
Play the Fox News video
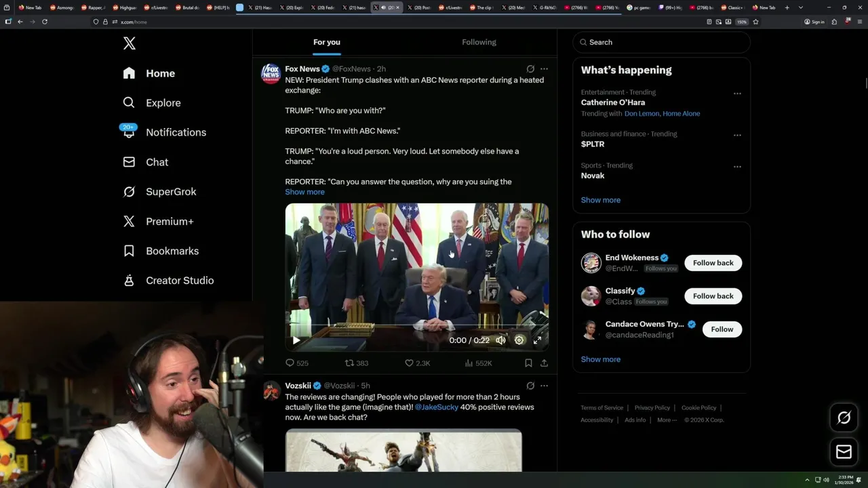(296, 340)
